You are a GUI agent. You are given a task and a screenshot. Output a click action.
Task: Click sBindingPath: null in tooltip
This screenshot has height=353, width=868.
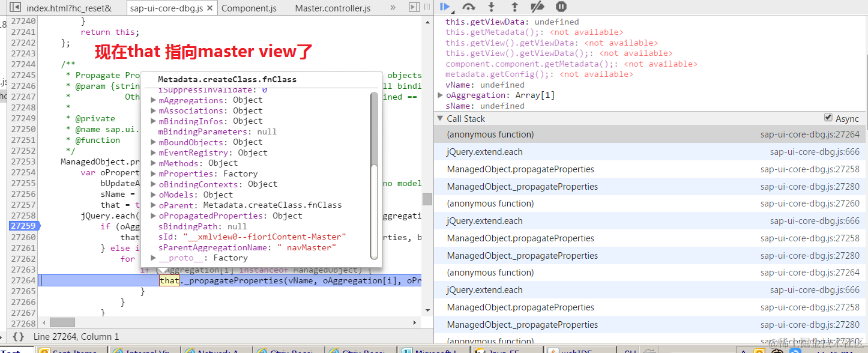point(202,226)
